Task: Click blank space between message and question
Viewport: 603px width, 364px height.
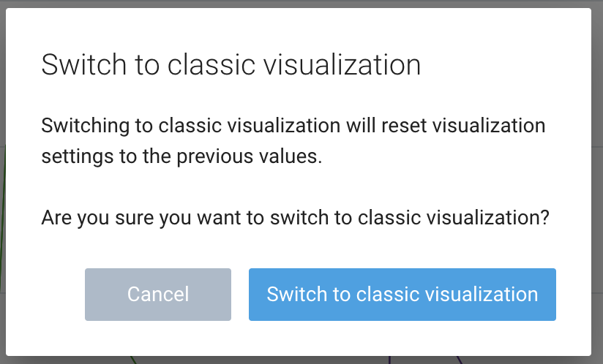Action: coord(293,187)
